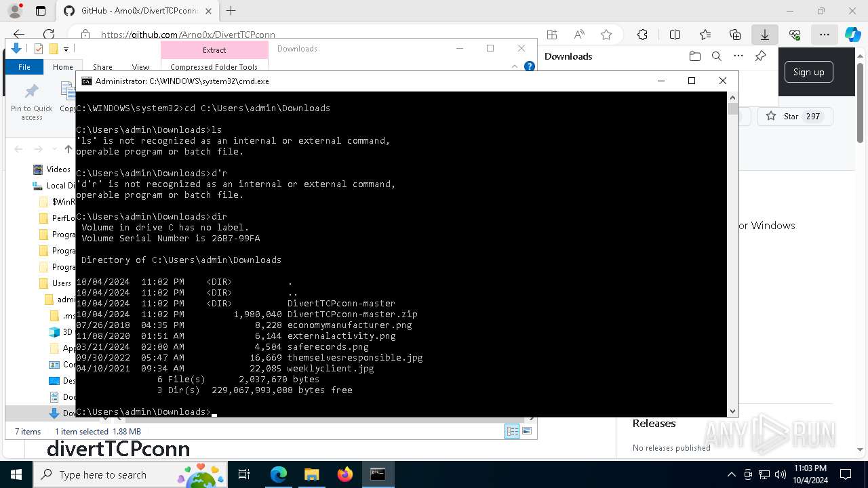Click cmd scrollbar down arrow
Image resolution: width=868 pixels, height=488 pixels.
[732, 411]
